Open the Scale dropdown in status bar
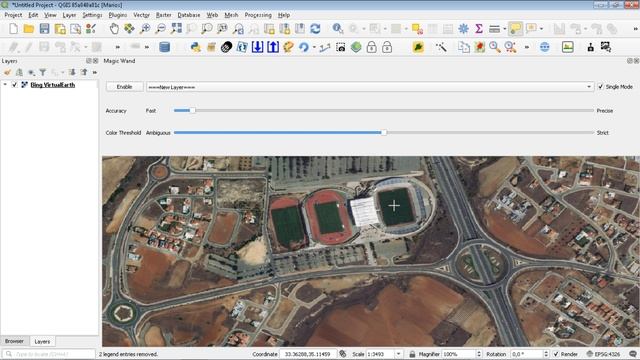This screenshot has width=640, height=360. (399, 354)
